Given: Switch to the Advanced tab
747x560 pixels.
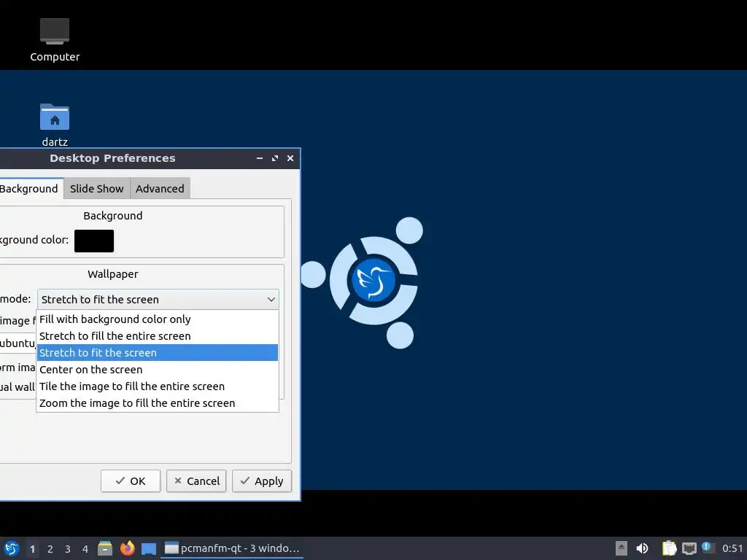Looking at the screenshot, I should point(160,189).
